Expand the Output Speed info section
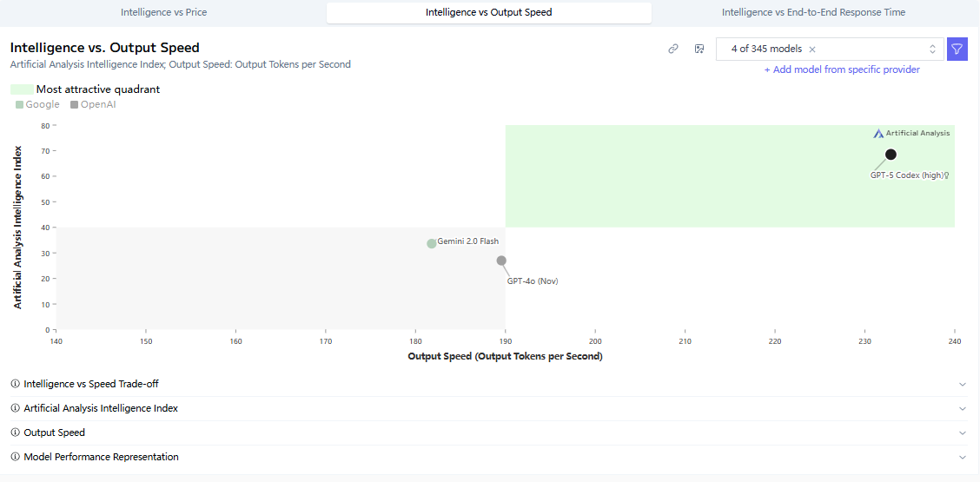This screenshot has height=482, width=980. coord(489,432)
